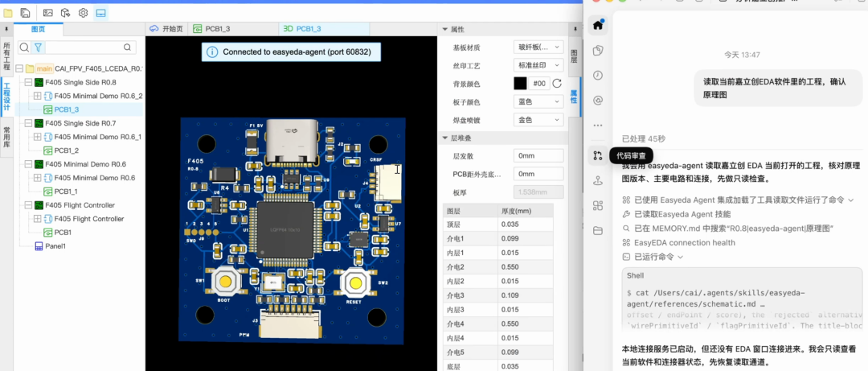Open the 焊盘喷镀 dropdown showing 金色
The image size is (868, 371).
[x=538, y=120]
